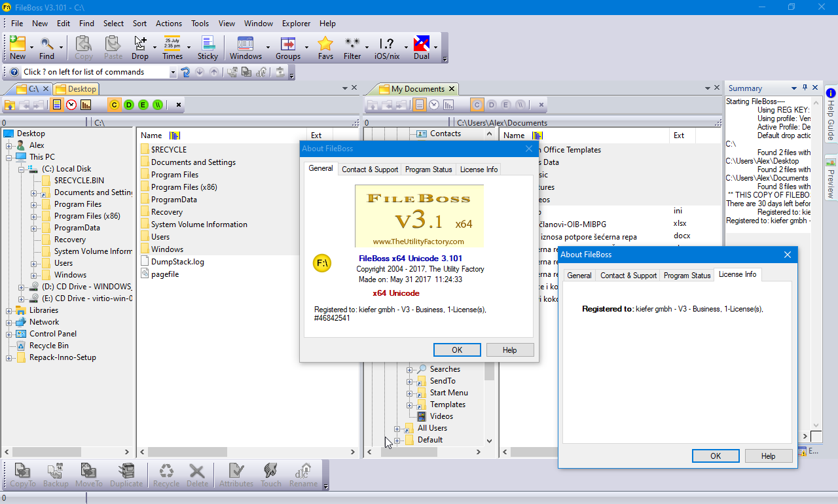
Task: Switch to Program Status tab in front dialog
Action: coord(687,276)
